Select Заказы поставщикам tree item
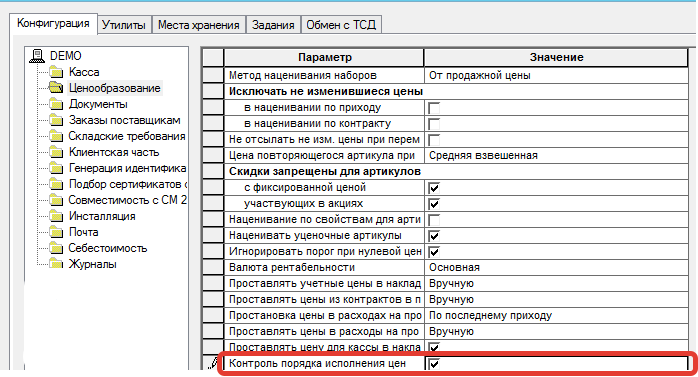This screenshot has width=698, height=377. 125,120
